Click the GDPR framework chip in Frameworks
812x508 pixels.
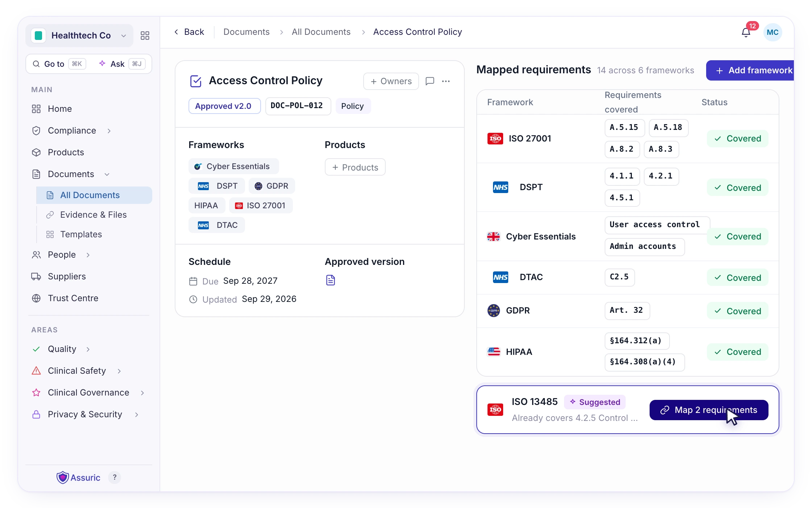272,186
